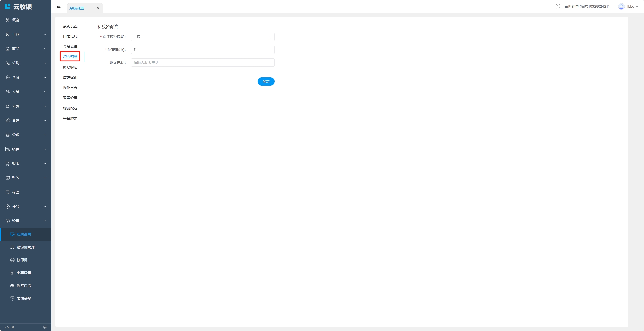Click the gear icon beside version number
This screenshot has width=644, height=331.
(x=45, y=327)
